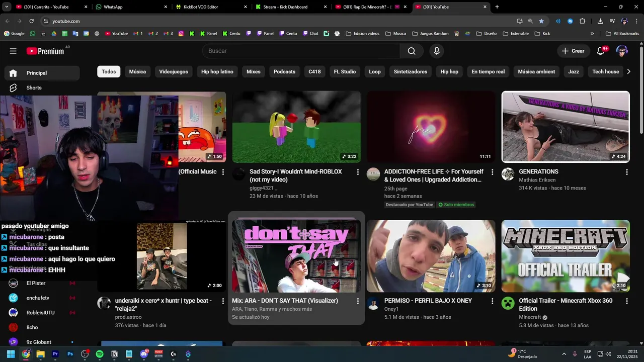Select the Mixes filter chip
Screen dimensions: 644x362
point(254,71)
